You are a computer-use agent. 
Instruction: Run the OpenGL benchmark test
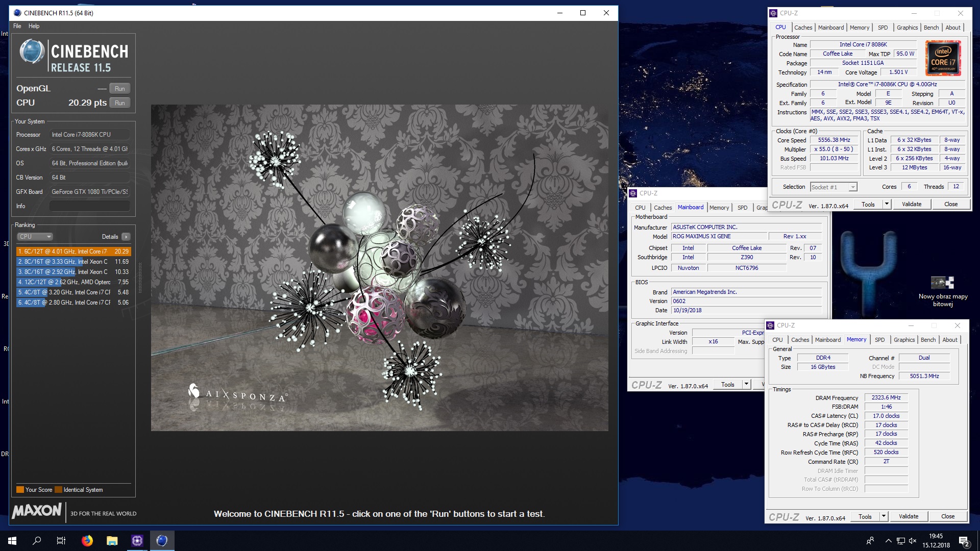pos(120,88)
